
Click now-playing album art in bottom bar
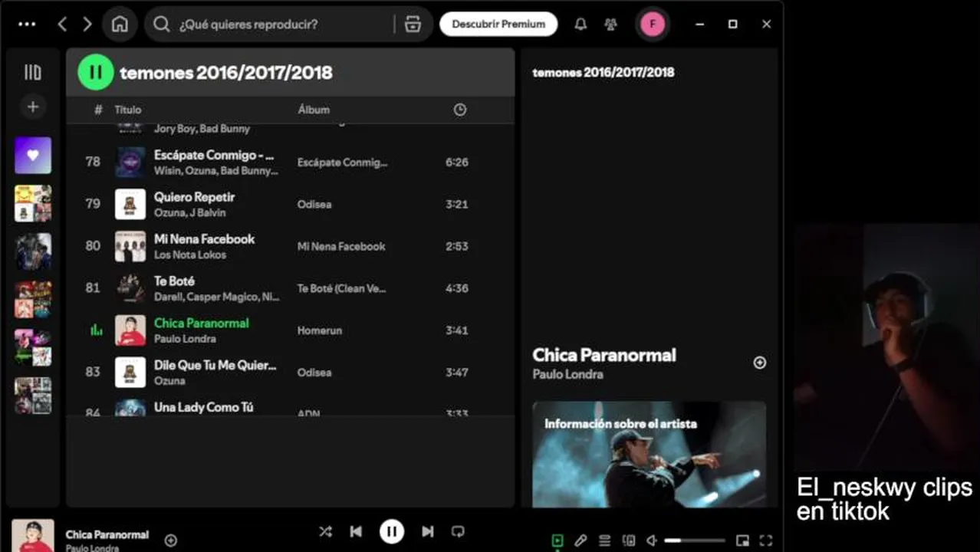pyautogui.click(x=33, y=535)
